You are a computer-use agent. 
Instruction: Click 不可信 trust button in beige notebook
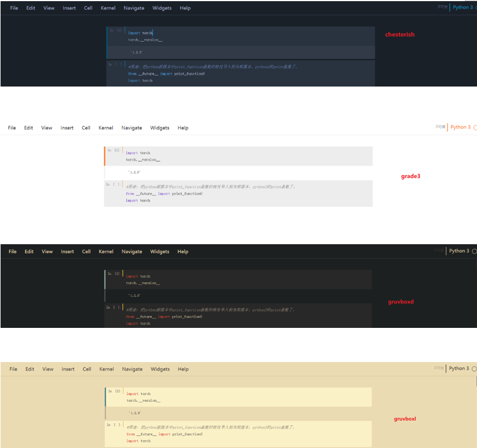point(439,368)
